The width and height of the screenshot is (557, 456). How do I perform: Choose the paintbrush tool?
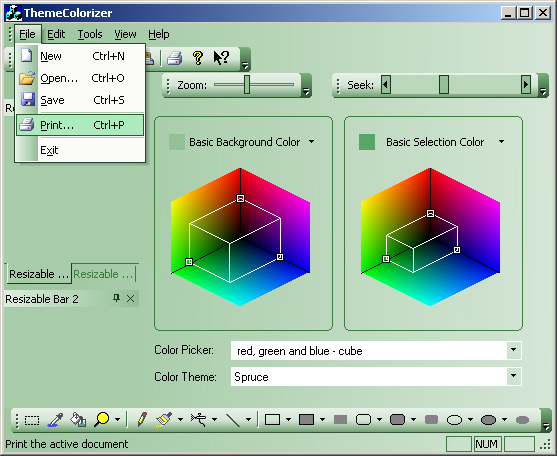pyautogui.click(x=164, y=419)
